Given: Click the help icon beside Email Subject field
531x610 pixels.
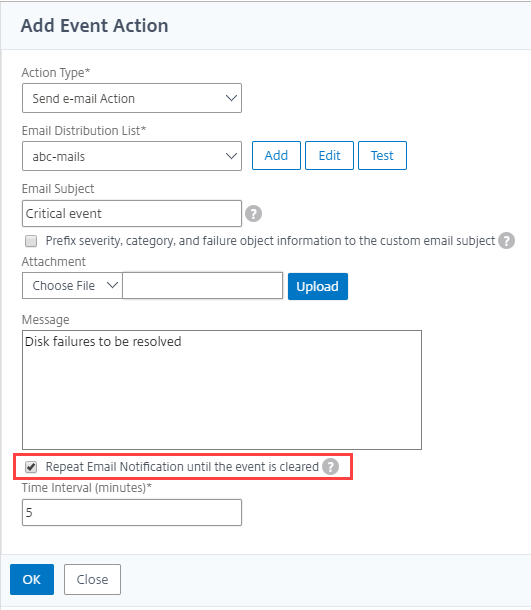Looking at the screenshot, I should point(253,214).
